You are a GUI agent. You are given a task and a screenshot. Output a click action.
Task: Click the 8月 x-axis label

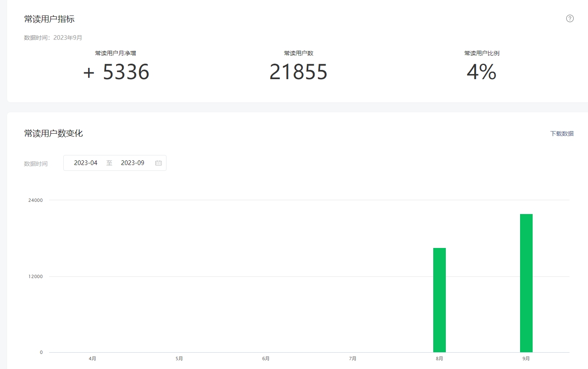click(440, 359)
